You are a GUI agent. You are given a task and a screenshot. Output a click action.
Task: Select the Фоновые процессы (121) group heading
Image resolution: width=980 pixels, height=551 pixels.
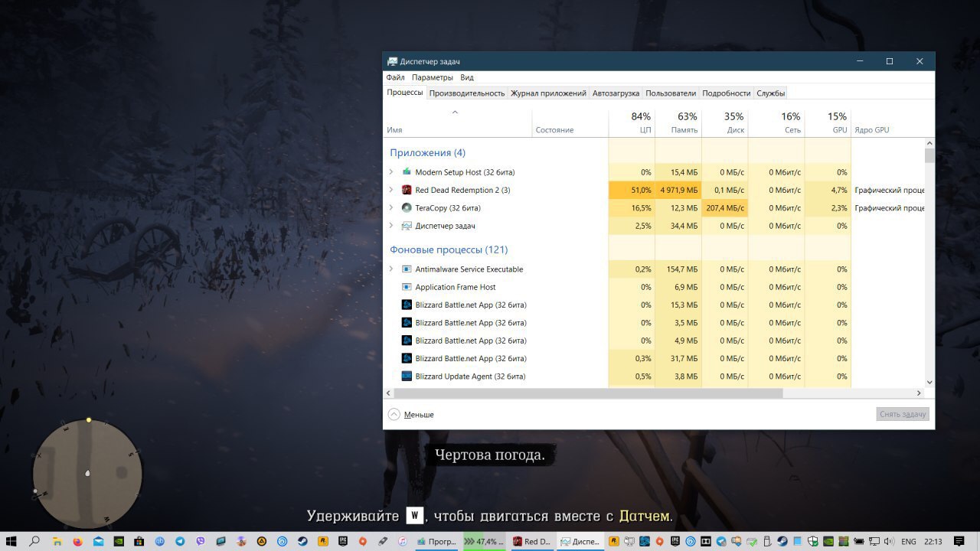[449, 249]
